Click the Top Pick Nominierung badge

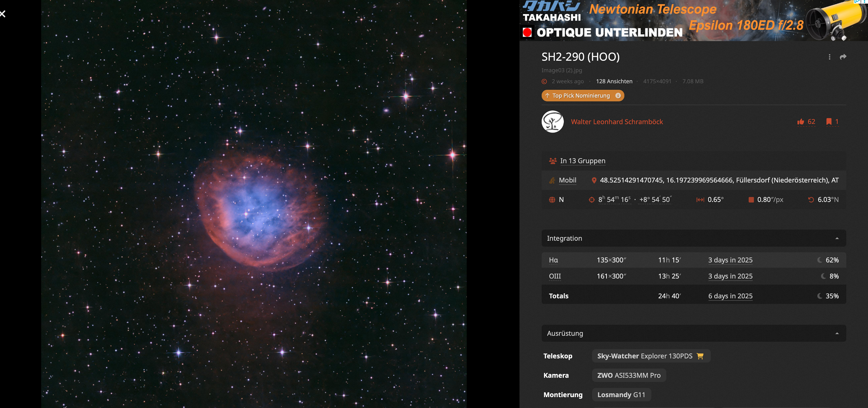pos(580,96)
